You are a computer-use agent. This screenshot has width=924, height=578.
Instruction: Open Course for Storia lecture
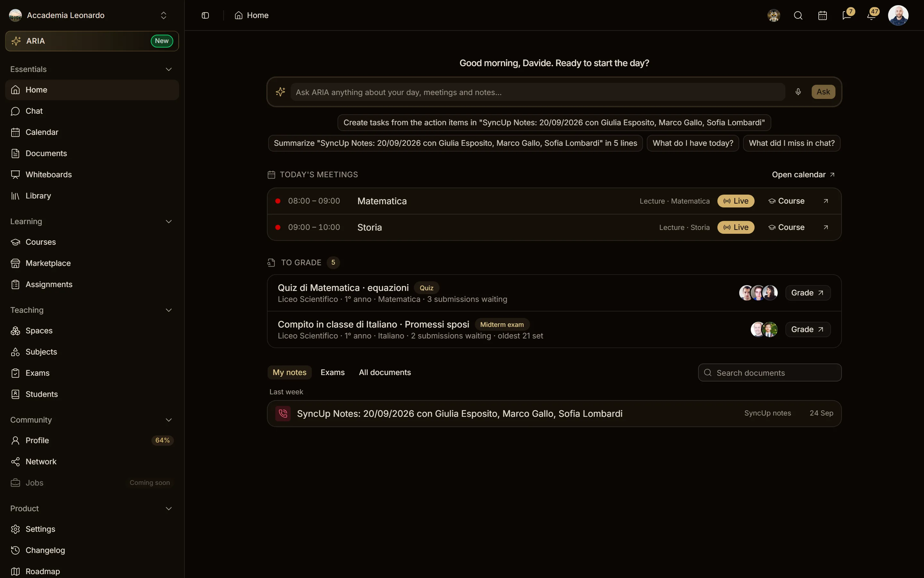pos(786,227)
